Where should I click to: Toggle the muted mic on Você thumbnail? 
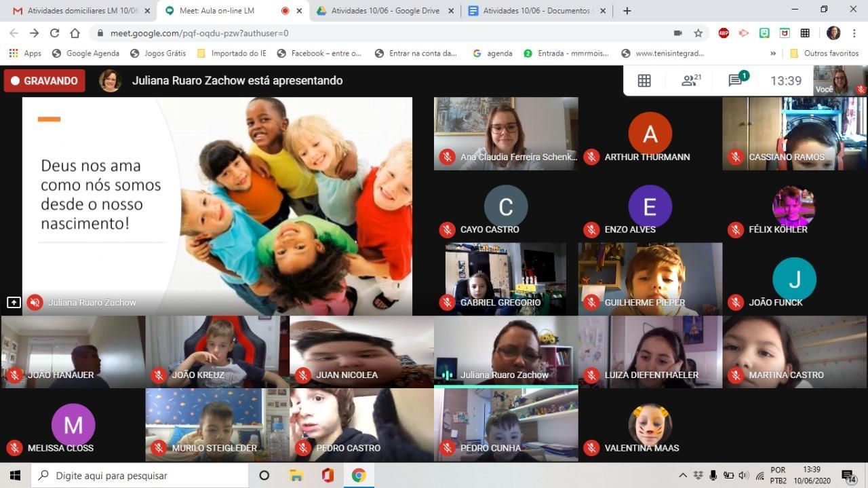[x=861, y=90]
